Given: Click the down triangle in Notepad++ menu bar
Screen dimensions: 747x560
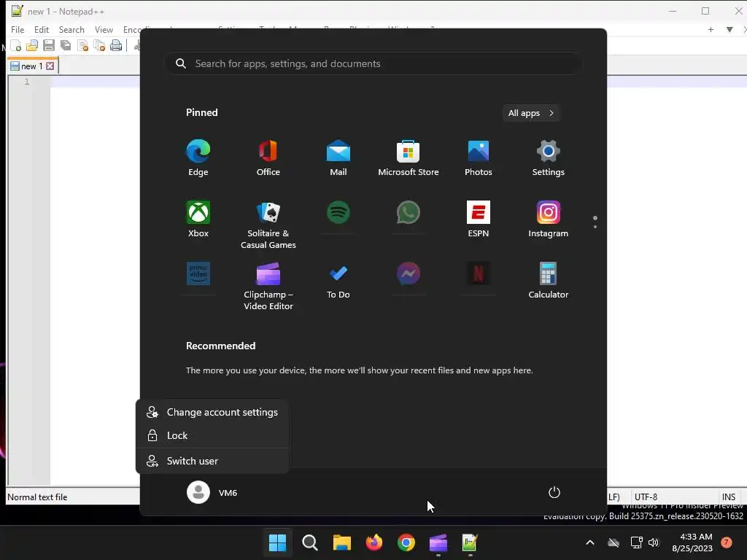Looking at the screenshot, I should coord(729,29).
